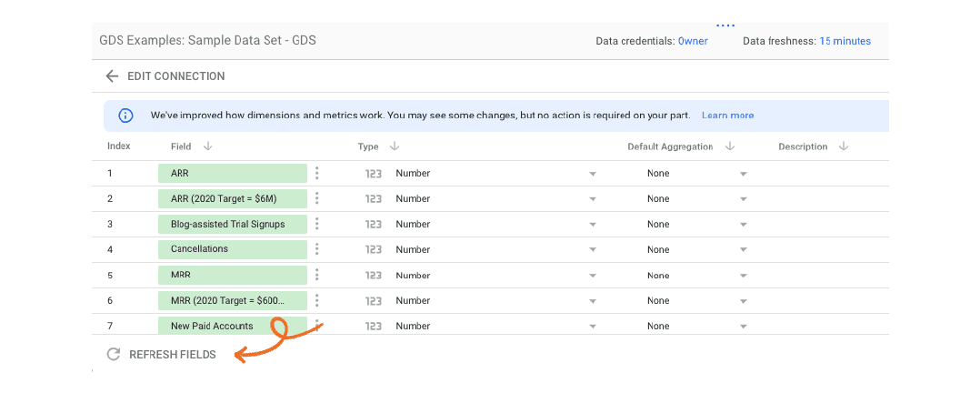Change the 15 minutes data freshness setting
980x393 pixels.
click(845, 41)
